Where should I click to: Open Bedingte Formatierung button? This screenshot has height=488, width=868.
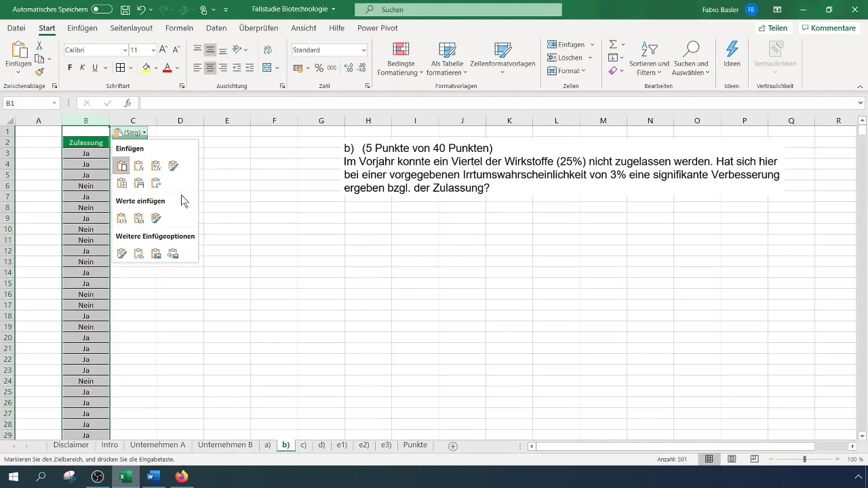pyautogui.click(x=401, y=58)
